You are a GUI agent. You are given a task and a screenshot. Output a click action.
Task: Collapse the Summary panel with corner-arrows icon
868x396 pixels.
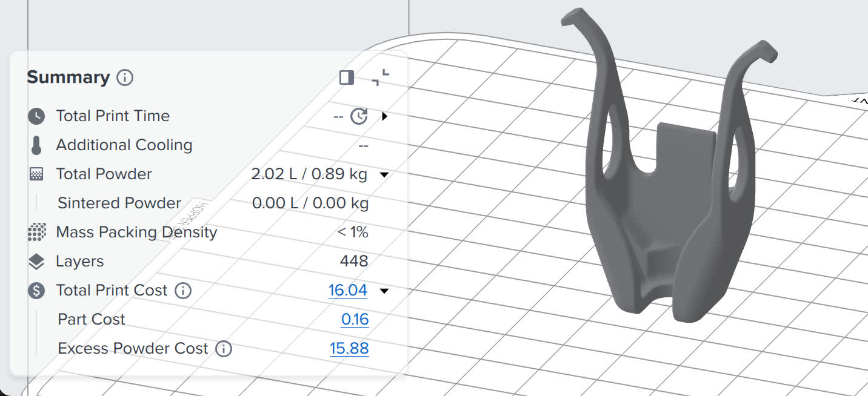pos(381,78)
